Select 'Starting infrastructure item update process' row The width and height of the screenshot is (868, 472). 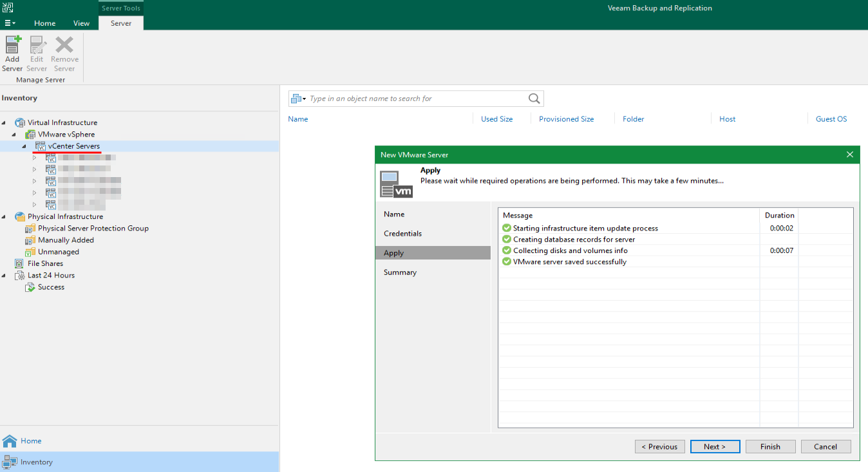[675, 228]
